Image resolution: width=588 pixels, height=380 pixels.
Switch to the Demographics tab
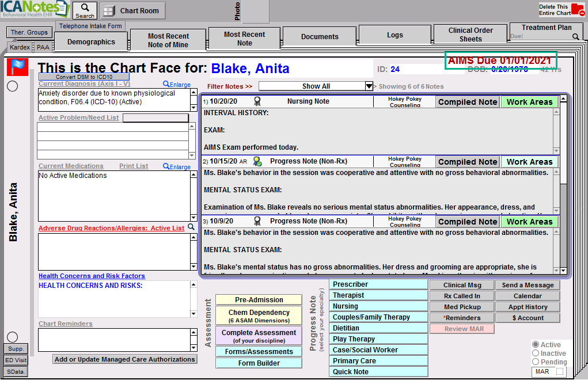91,41
